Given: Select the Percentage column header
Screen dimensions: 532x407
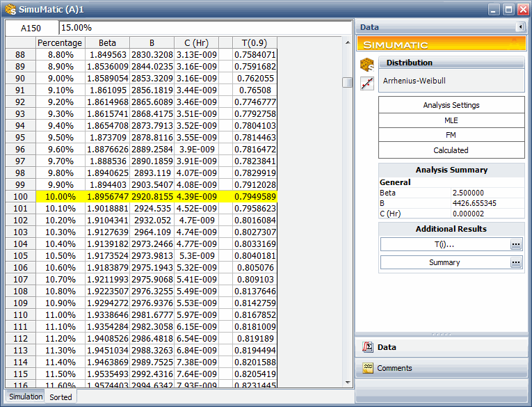Looking at the screenshot, I should pyautogui.click(x=60, y=42).
